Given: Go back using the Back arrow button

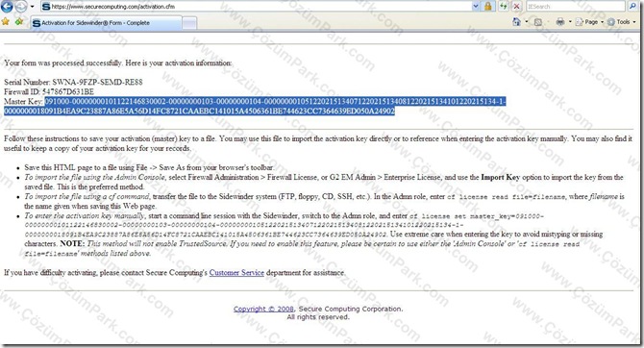Looking at the screenshot, I should pos(7,6).
